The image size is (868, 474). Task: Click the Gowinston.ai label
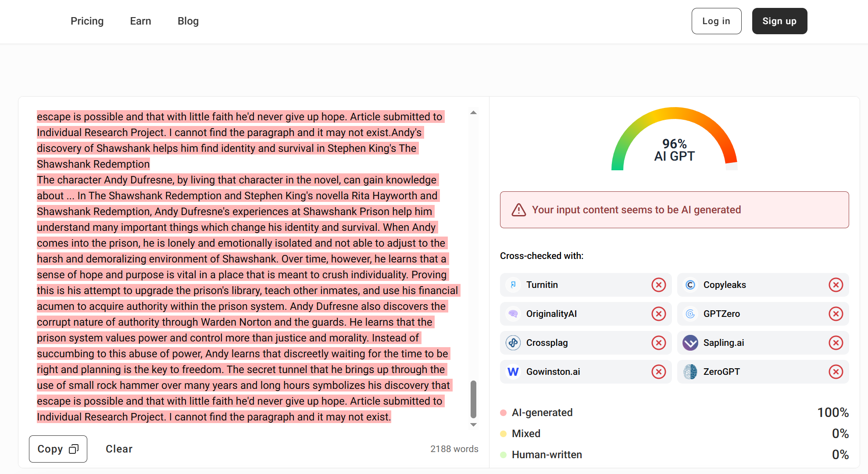tap(553, 372)
